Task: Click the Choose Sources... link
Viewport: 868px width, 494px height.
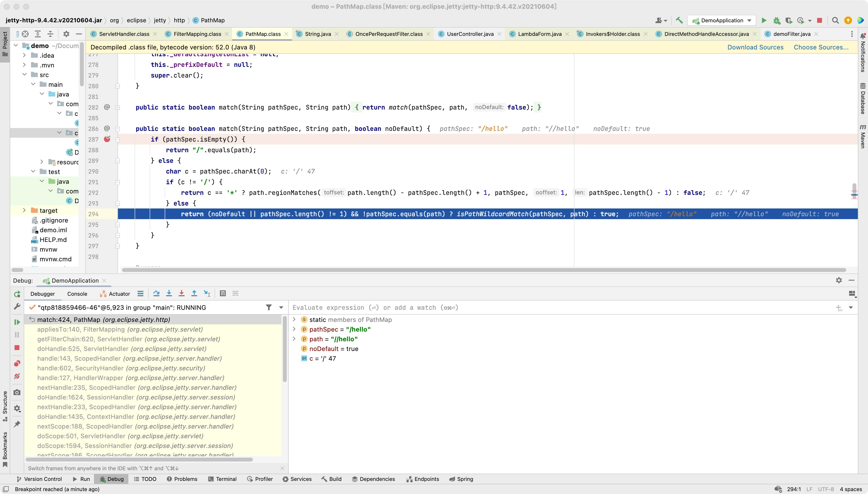Action: (821, 47)
